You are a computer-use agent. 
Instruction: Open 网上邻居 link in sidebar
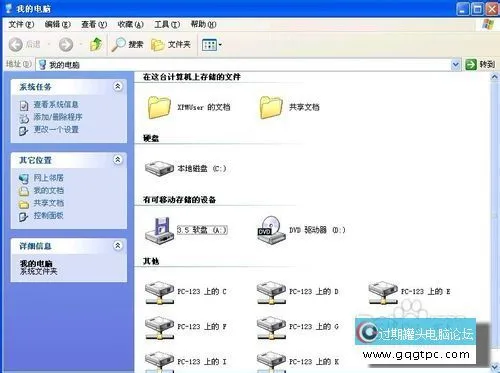coord(48,178)
